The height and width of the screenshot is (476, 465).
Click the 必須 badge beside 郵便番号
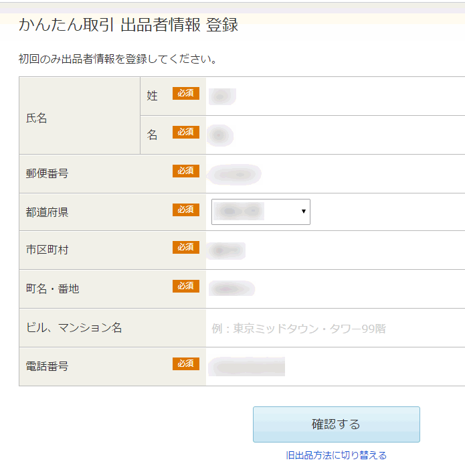[x=185, y=171]
